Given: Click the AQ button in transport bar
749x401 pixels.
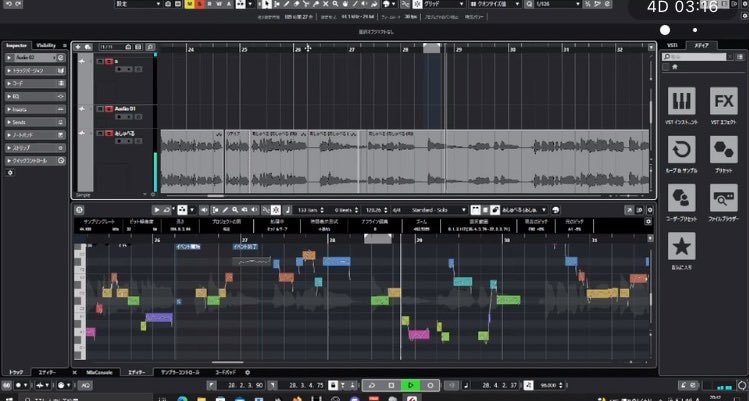Looking at the screenshot, I should (84, 385).
